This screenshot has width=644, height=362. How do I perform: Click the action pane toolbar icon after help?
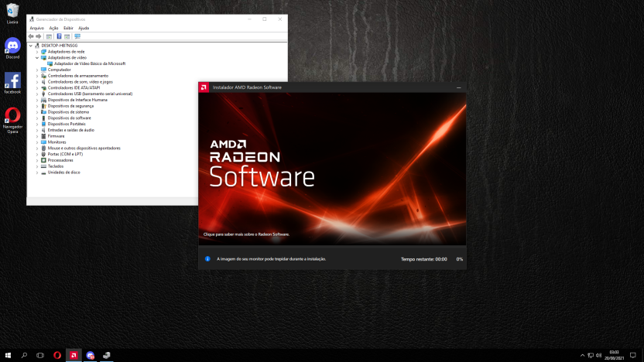click(x=67, y=36)
